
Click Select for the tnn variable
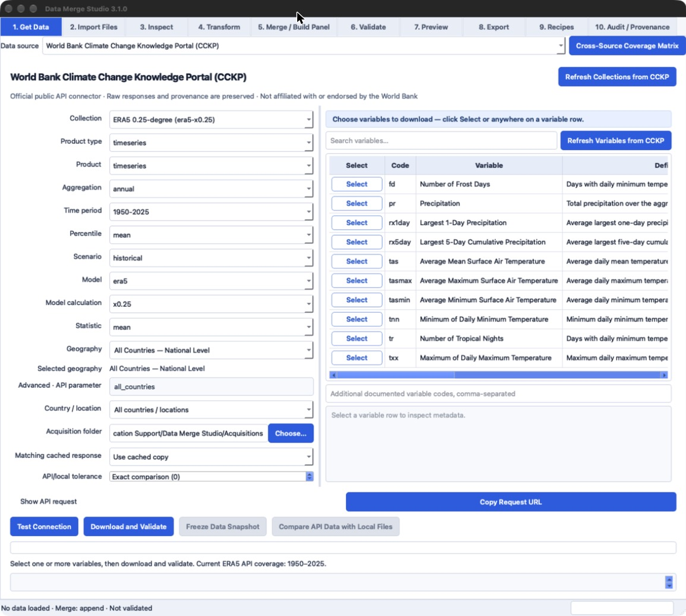pos(357,319)
